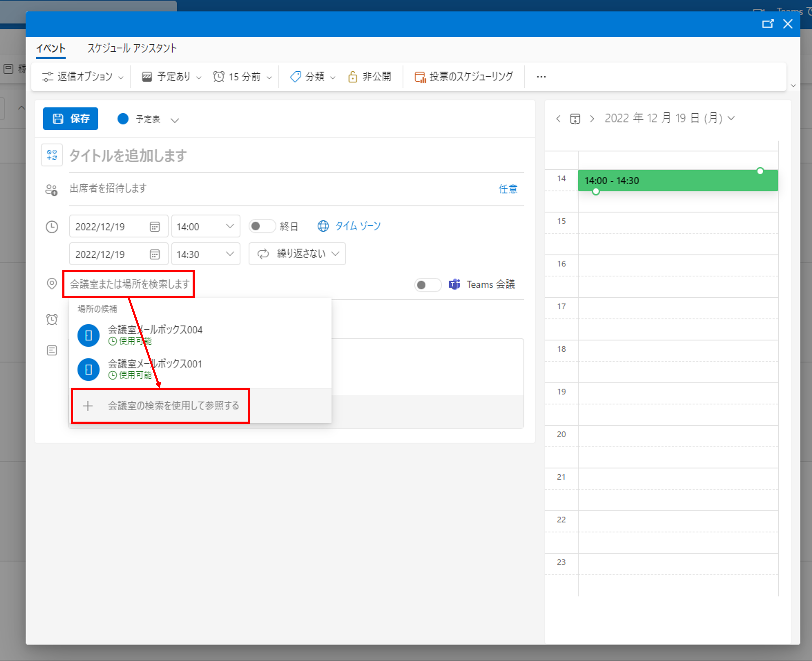Image resolution: width=812 pixels, height=661 pixels.
Task: Click the calendar picker icon for start date
Action: click(155, 227)
